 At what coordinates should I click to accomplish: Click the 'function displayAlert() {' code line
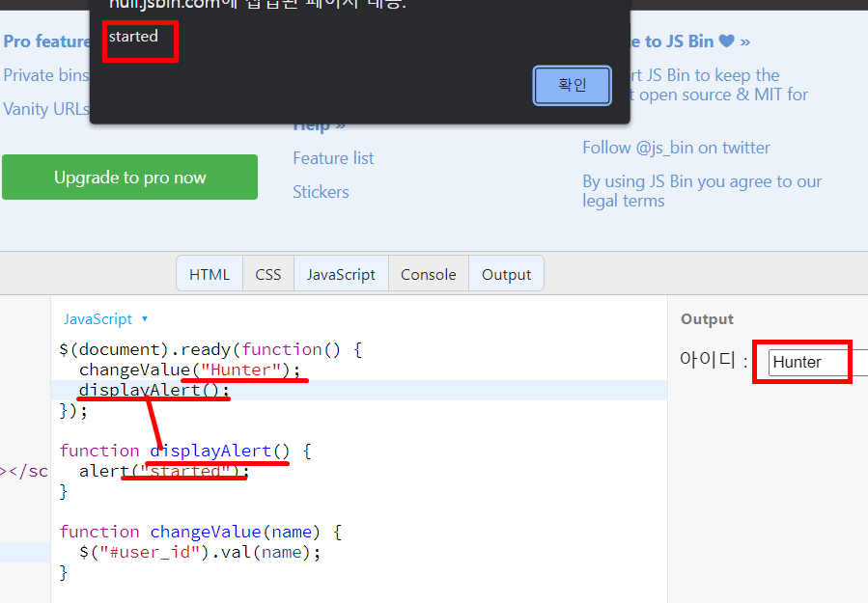pyautogui.click(x=185, y=451)
